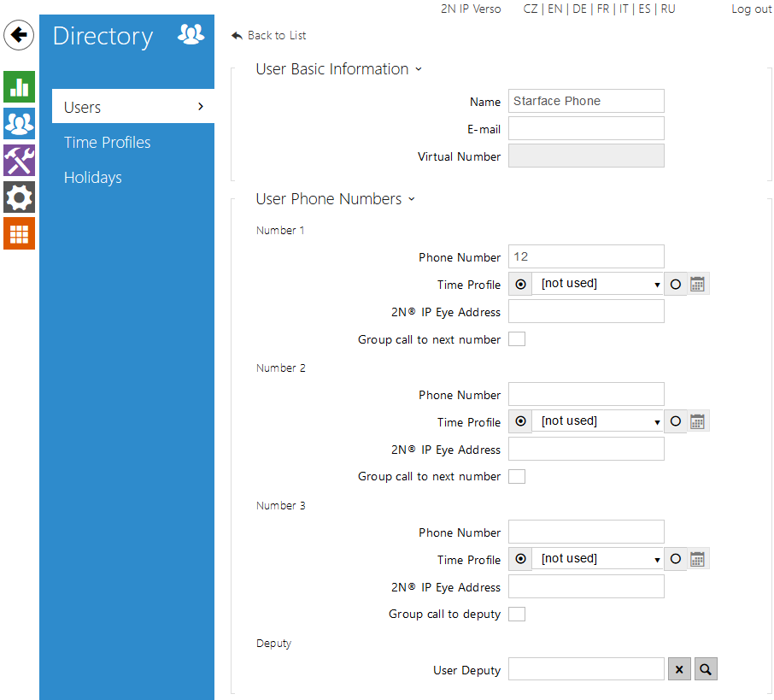Click the E-mail input field
774x700 pixels.
(586, 129)
